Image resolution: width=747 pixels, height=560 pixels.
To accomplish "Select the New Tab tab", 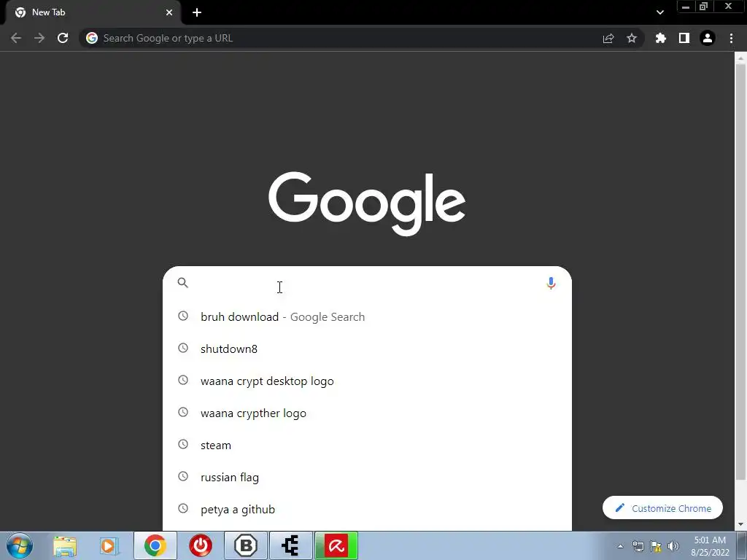I will click(x=93, y=12).
